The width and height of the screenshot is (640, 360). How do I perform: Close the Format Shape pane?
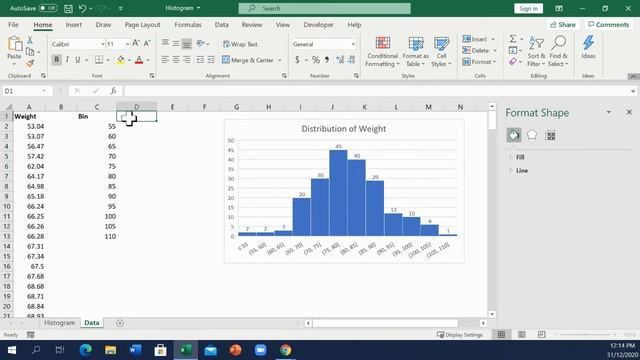(629, 112)
